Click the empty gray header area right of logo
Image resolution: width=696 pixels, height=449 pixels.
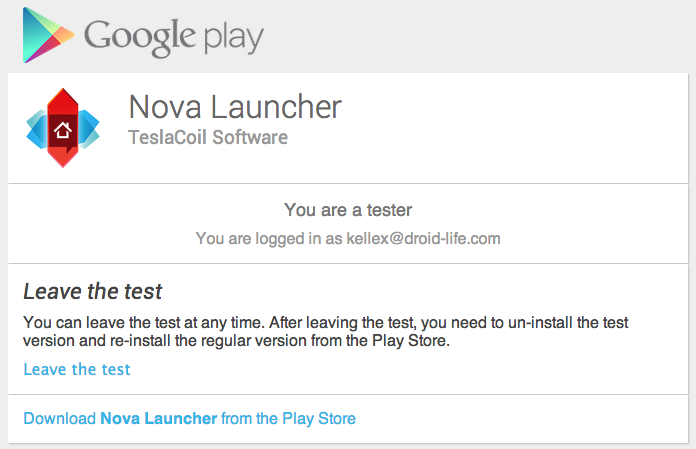pyautogui.click(x=480, y=36)
